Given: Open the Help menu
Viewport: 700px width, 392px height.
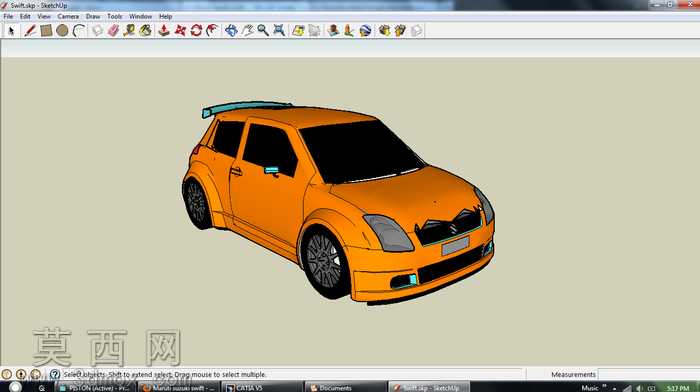Looking at the screenshot, I should coord(165,16).
